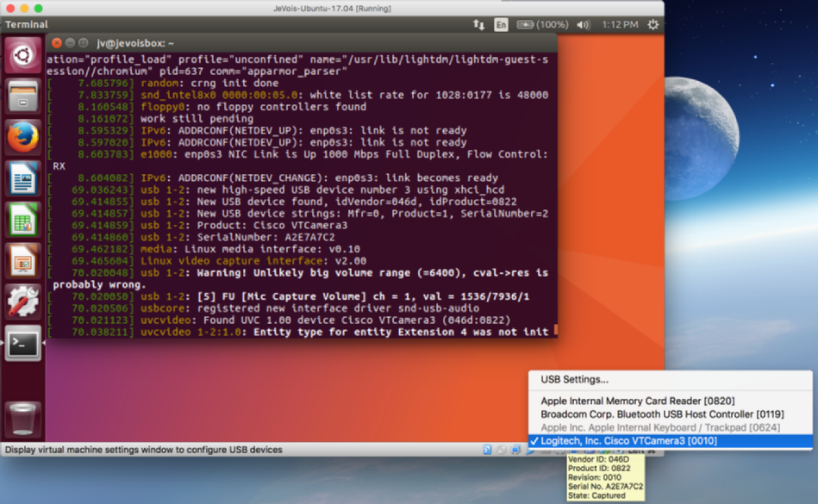The height and width of the screenshot is (504, 818).
Task: Click the terminal title jv@jevoisbox: ~
Action: (x=135, y=43)
